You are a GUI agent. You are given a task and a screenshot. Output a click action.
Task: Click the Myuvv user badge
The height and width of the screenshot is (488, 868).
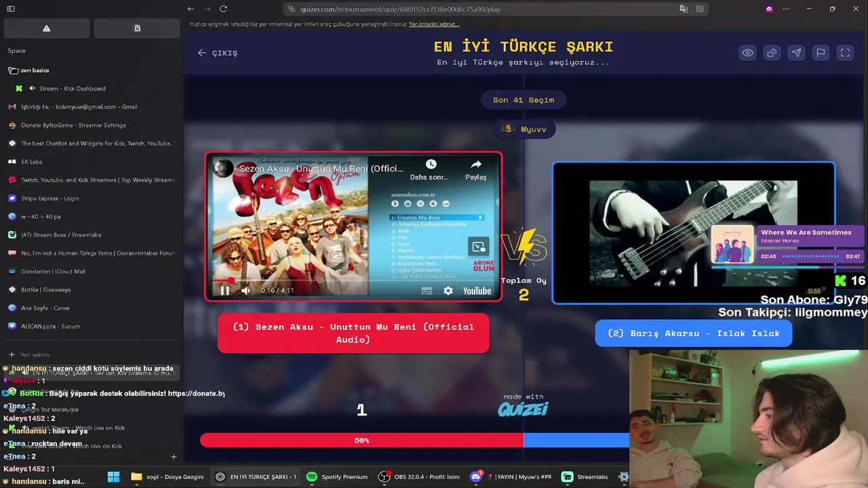[x=524, y=129]
